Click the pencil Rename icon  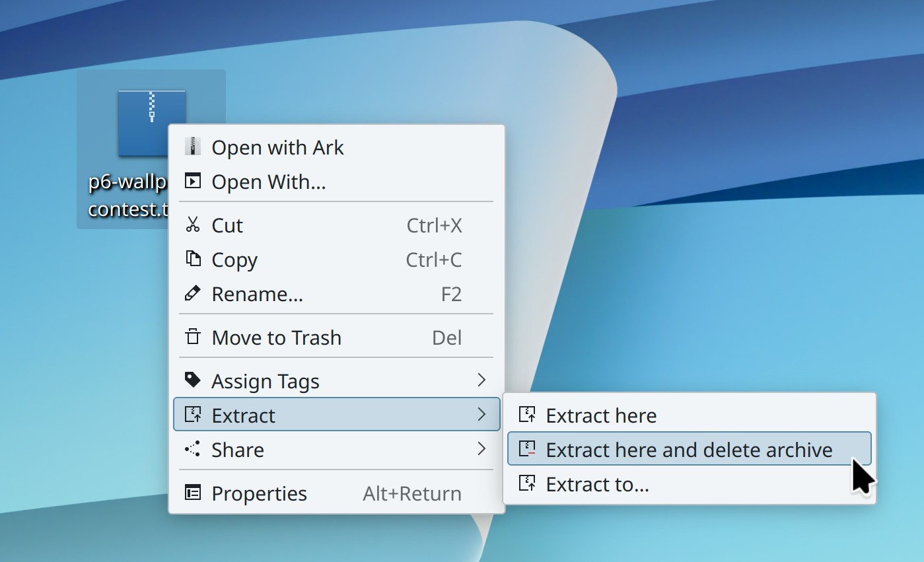coord(192,294)
